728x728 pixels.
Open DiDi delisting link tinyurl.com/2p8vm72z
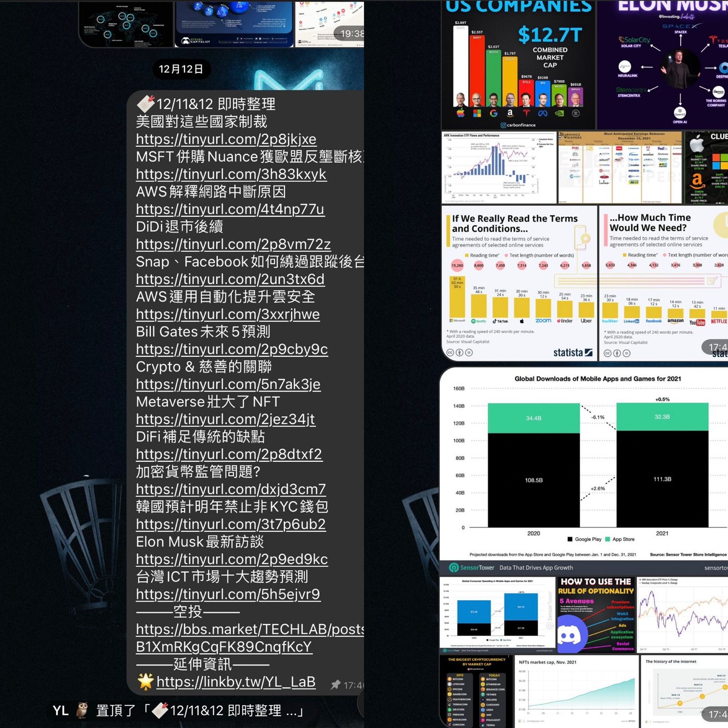[x=233, y=244]
